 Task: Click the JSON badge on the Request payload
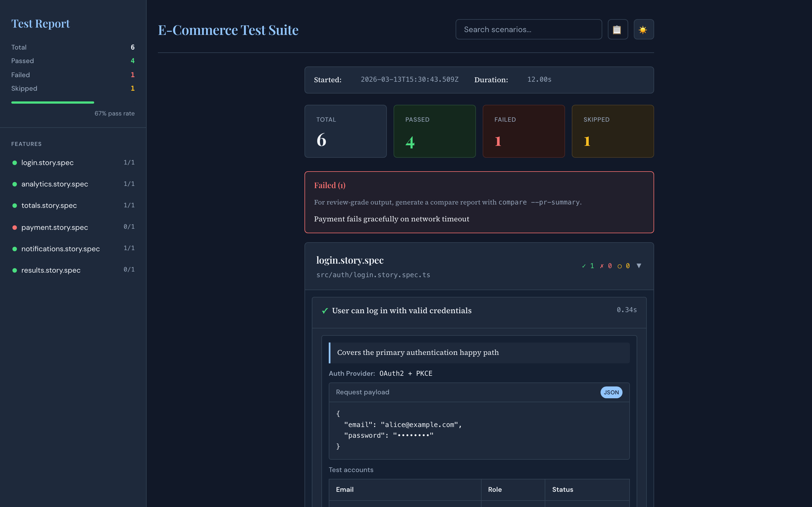pyautogui.click(x=611, y=392)
